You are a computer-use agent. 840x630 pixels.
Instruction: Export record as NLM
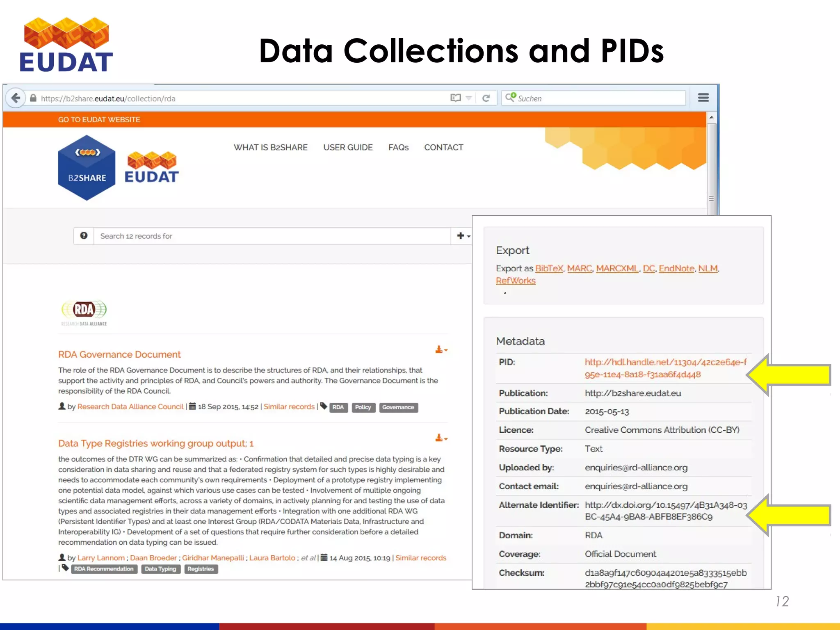[708, 268]
